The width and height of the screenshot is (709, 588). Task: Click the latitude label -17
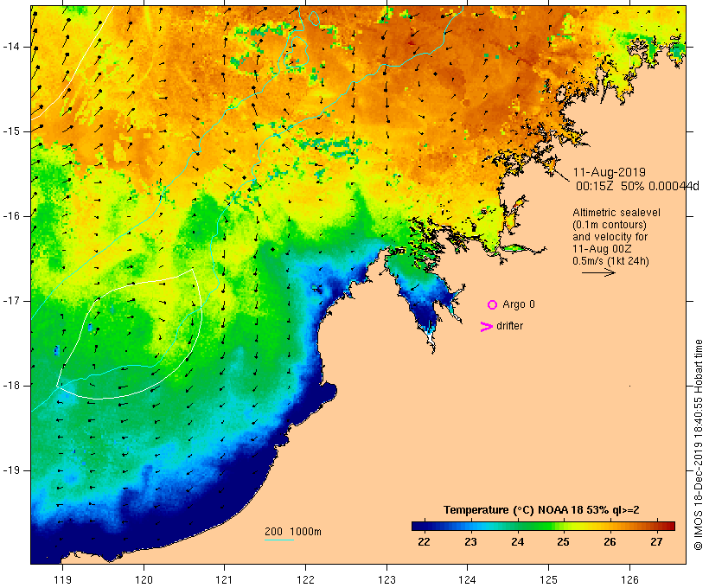(x=11, y=301)
